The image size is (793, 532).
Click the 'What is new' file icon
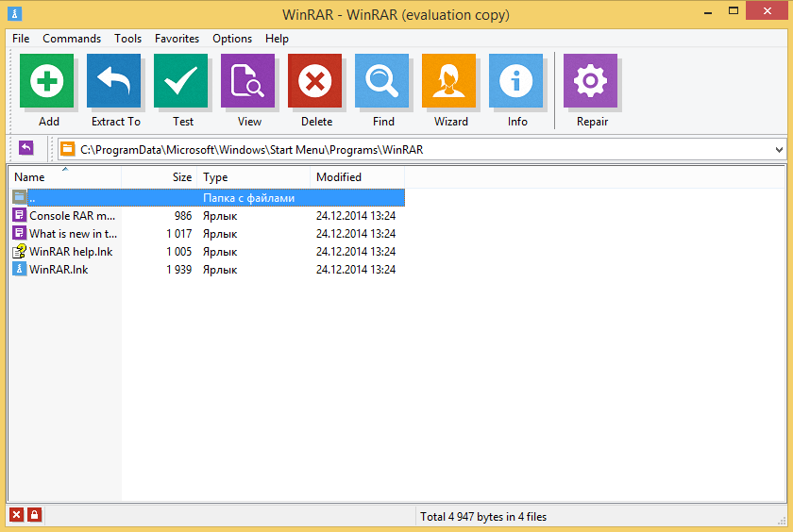19,233
